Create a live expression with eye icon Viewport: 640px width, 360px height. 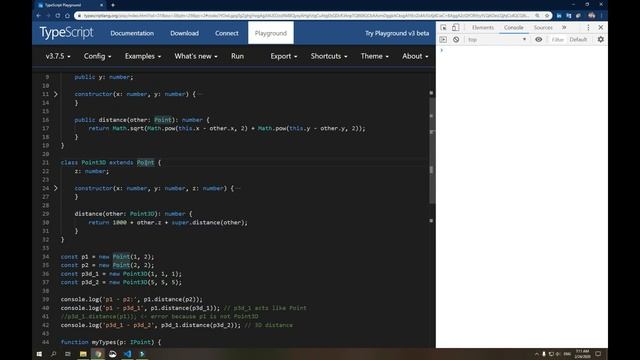coord(539,40)
